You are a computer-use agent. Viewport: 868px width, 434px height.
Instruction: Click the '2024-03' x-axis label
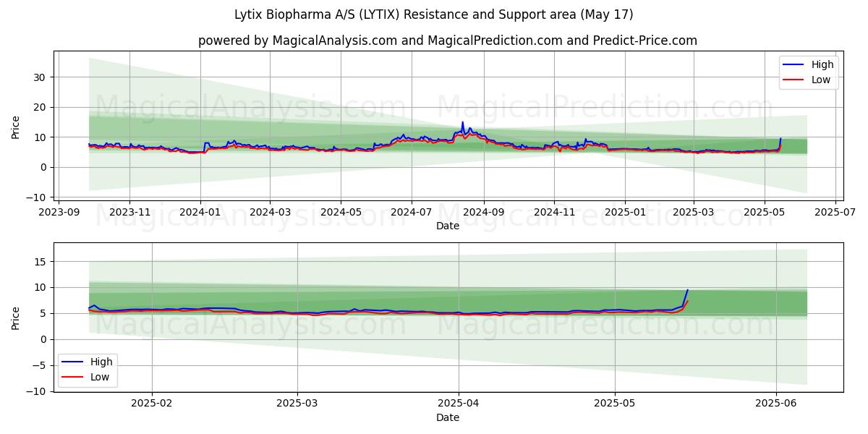pos(270,213)
